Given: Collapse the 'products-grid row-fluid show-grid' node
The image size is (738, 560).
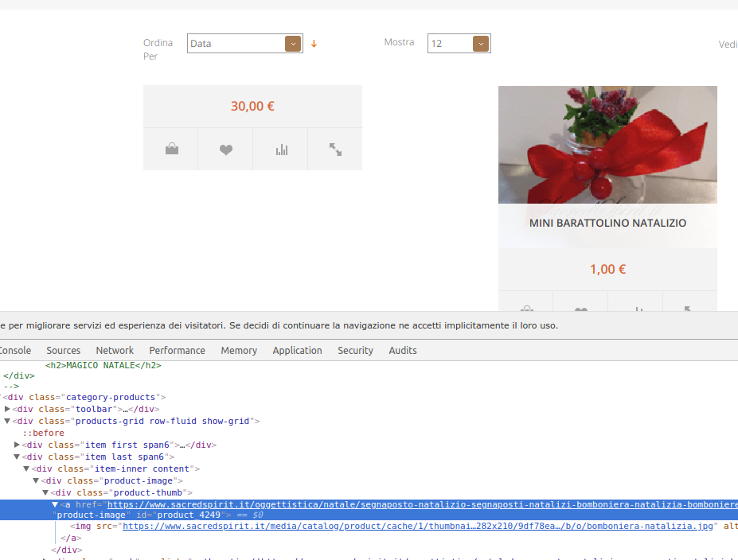Looking at the screenshot, I should [7, 421].
